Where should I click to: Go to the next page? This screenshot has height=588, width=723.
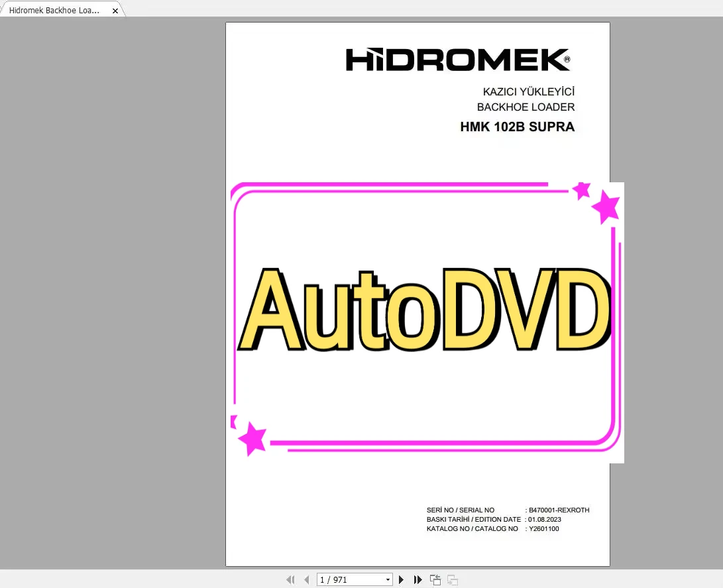point(401,579)
